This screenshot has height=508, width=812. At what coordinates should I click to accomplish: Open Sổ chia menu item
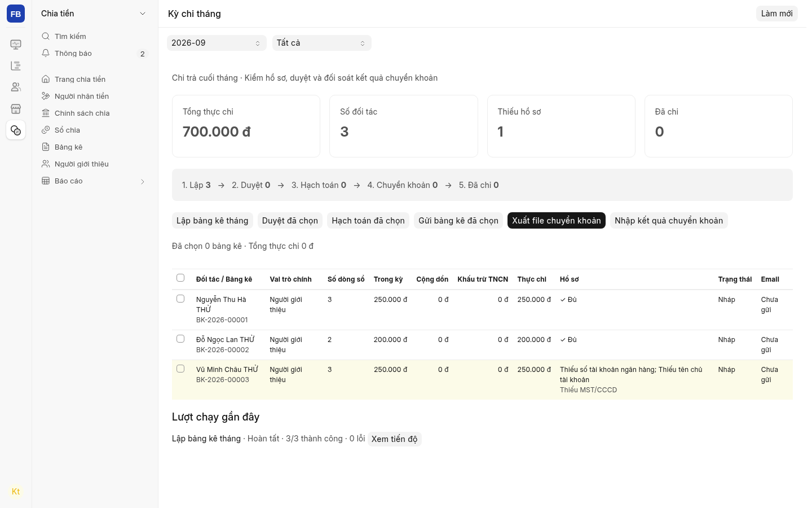click(x=95, y=130)
